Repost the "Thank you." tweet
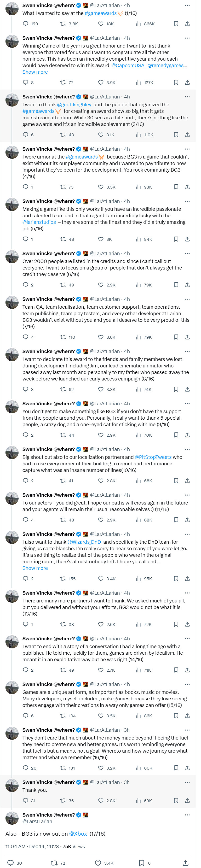The width and height of the screenshot is (201, 868). (63, 801)
